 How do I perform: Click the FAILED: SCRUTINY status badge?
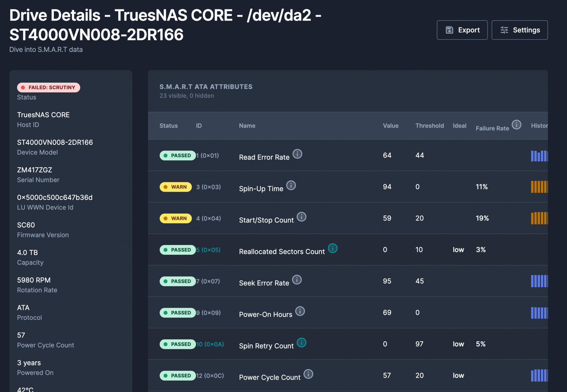49,88
